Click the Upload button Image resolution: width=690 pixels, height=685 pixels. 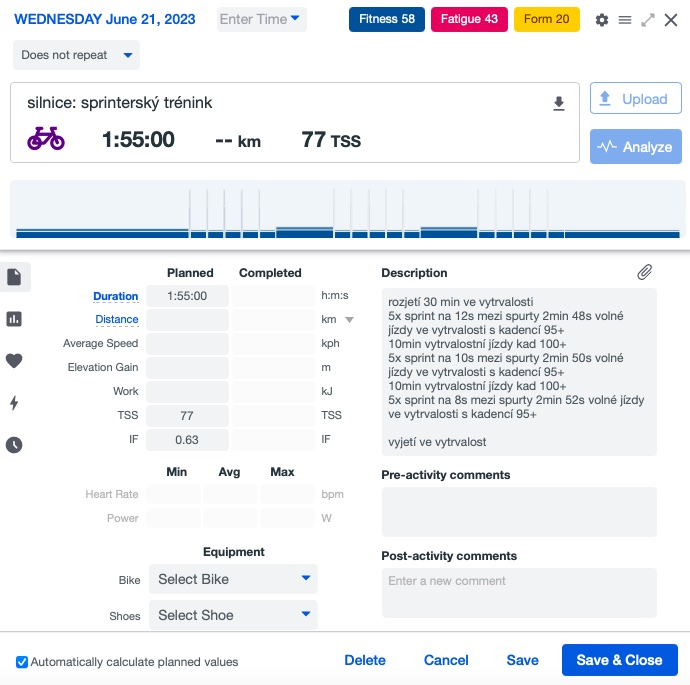(635, 98)
